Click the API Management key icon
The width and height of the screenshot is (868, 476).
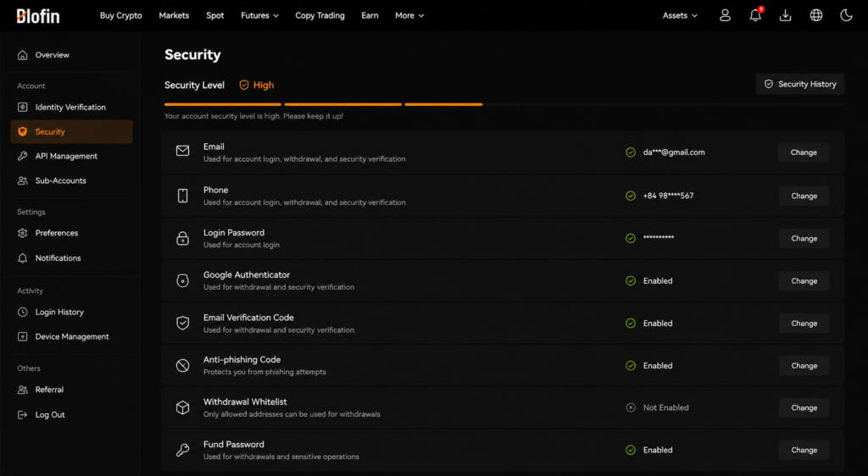point(23,156)
